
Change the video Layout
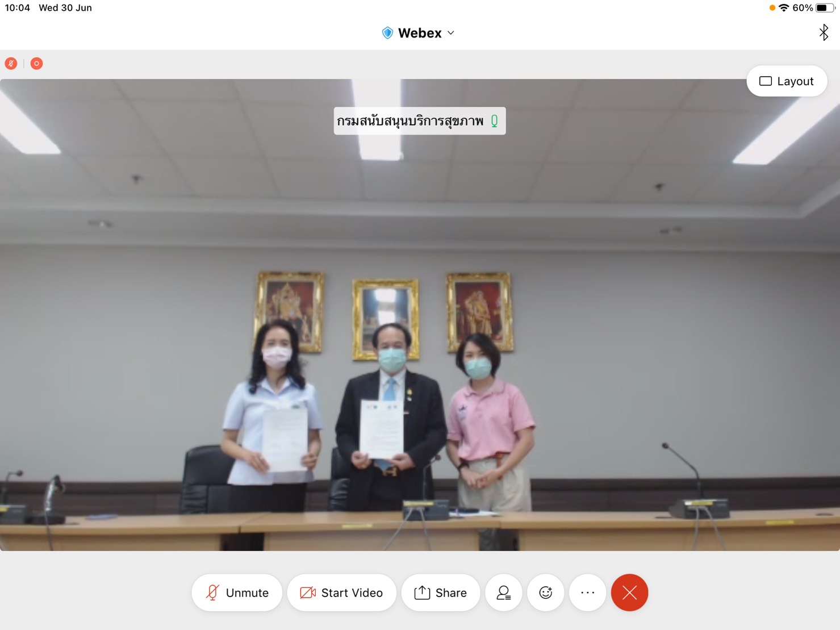[786, 81]
